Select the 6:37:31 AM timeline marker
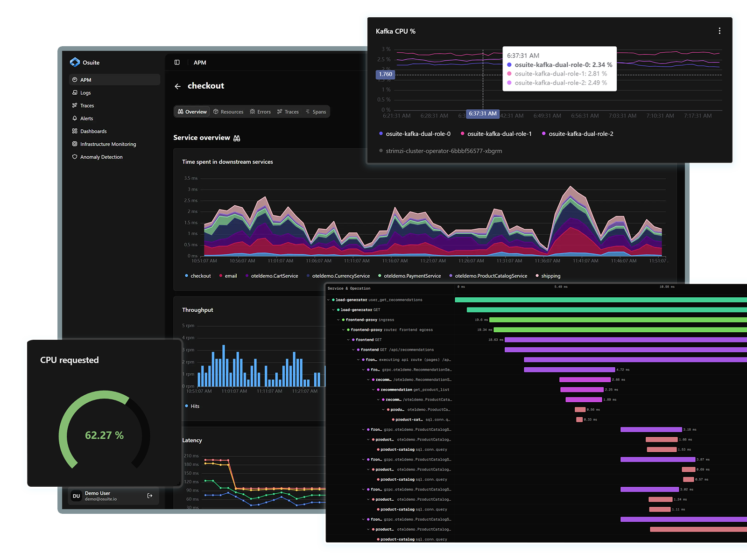This screenshot has width=747, height=560. tap(483, 113)
